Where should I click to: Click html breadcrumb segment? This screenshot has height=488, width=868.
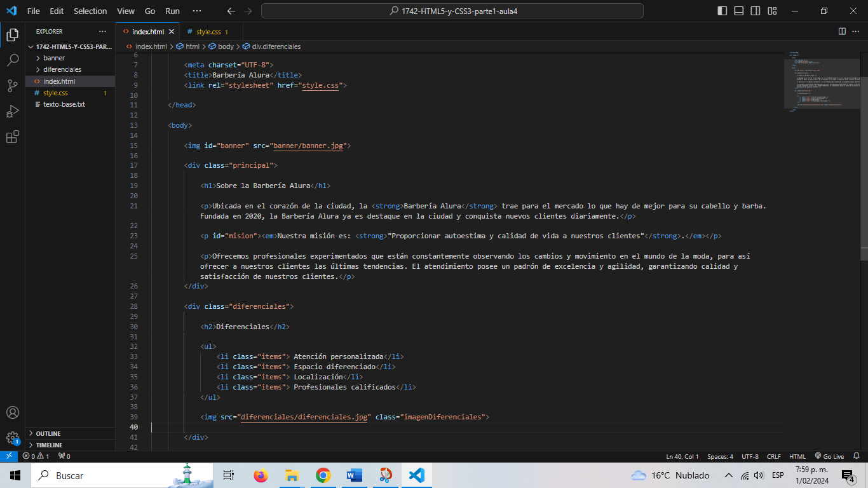point(192,46)
